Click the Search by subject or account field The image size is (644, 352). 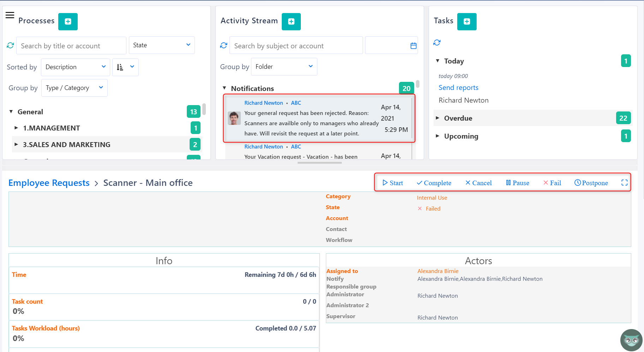click(296, 46)
